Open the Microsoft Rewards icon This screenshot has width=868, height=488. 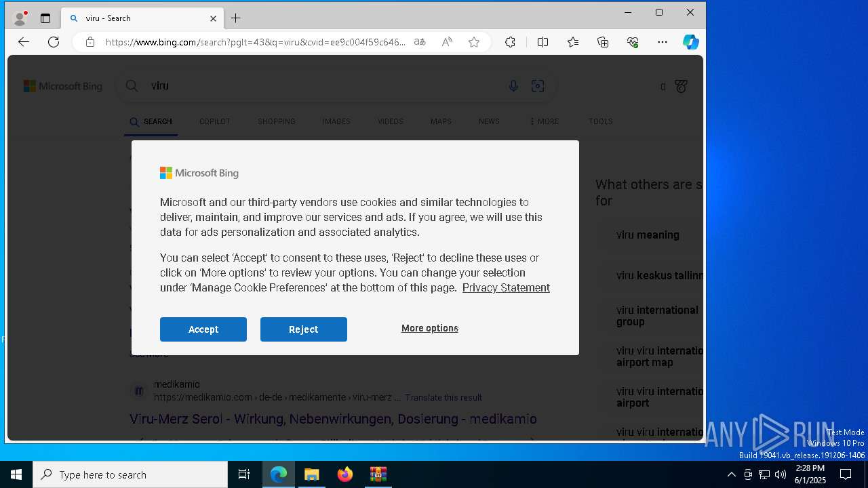[682, 86]
